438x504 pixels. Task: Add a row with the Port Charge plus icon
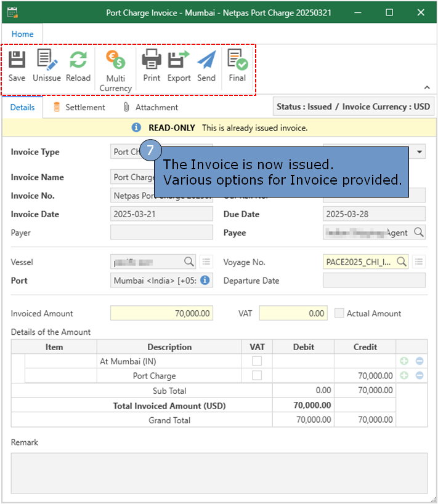[x=404, y=375]
